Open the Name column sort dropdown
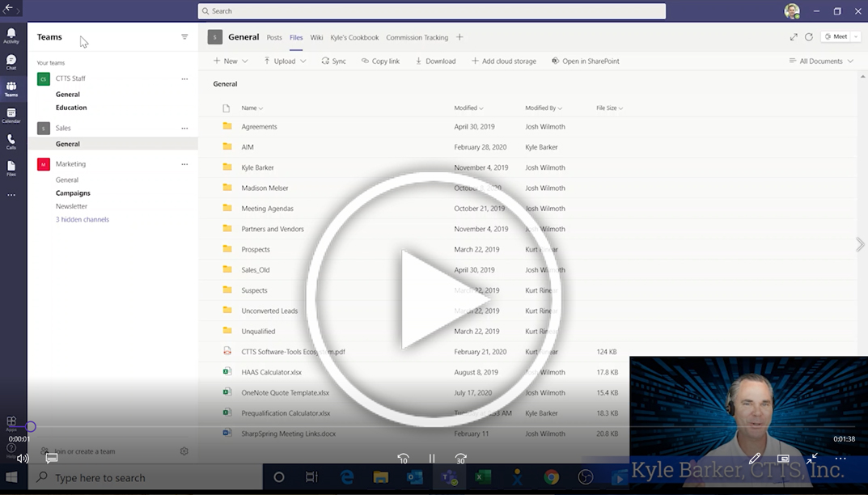 (252, 108)
